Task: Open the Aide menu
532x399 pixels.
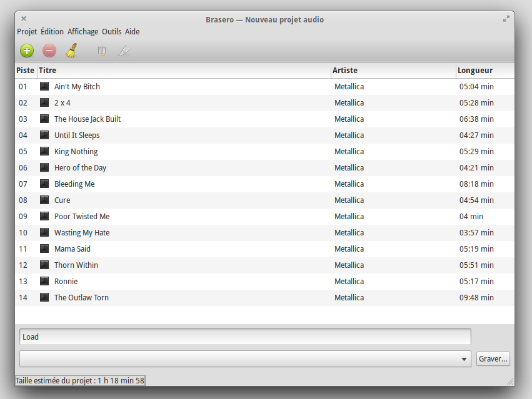Action: click(x=133, y=31)
